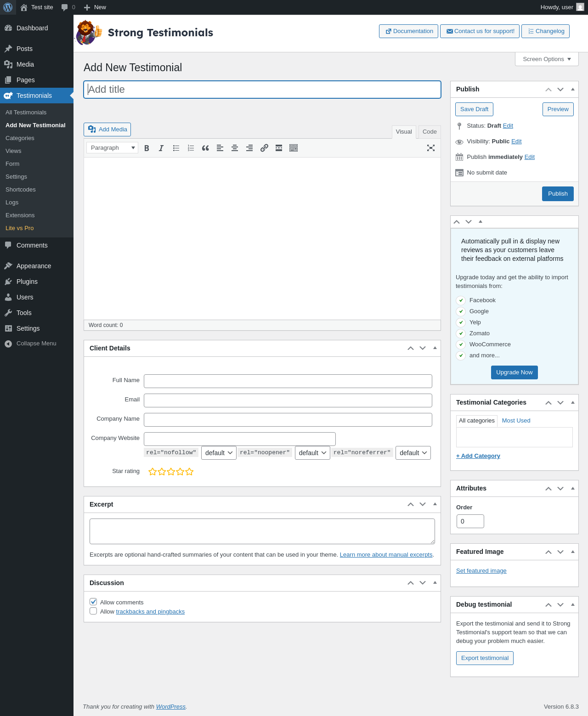
Task: Move Publish box down
Action: 560,90
